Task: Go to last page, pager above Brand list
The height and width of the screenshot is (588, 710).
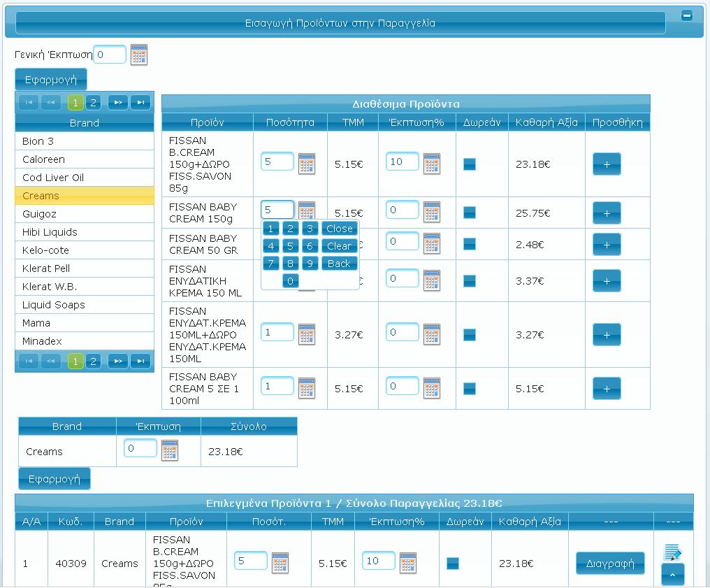Action: pos(140,103)
